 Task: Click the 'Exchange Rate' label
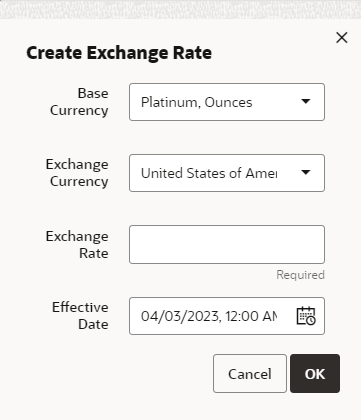(77, 244)
